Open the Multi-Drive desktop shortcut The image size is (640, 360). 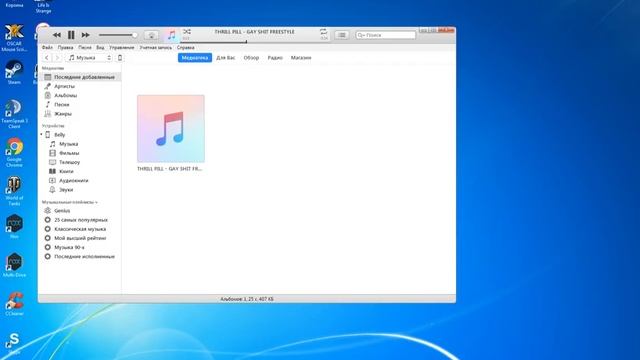point(14,265)
